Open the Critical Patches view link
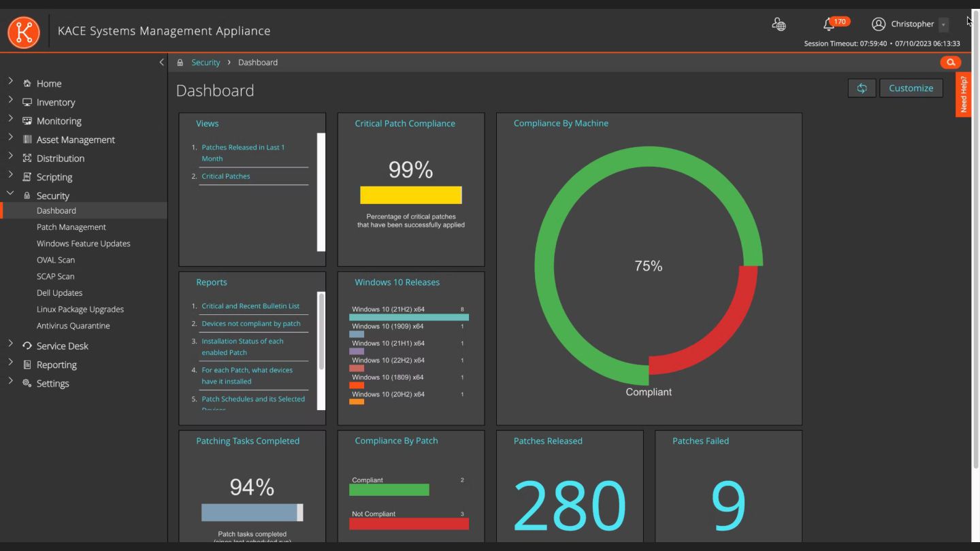 click(x=226, y=176)
